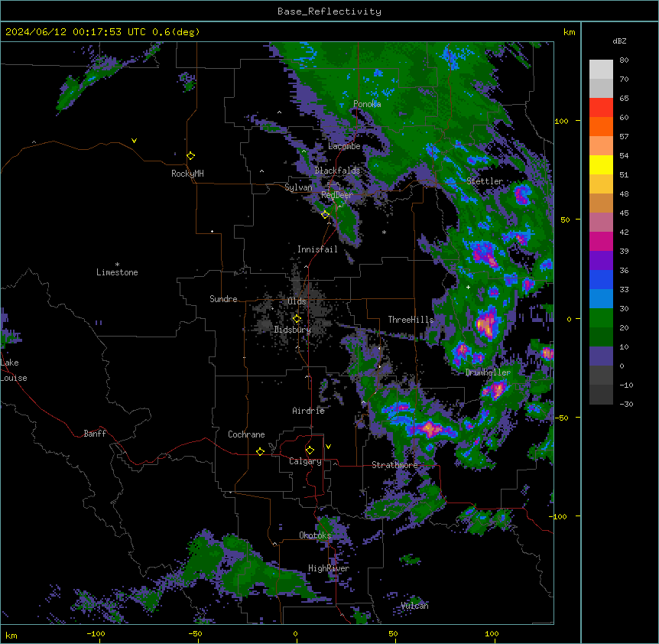Image resolution: width=659 pixels, height=644 pixels.
Task: Select the Olds town label
Action: (297, 301)
